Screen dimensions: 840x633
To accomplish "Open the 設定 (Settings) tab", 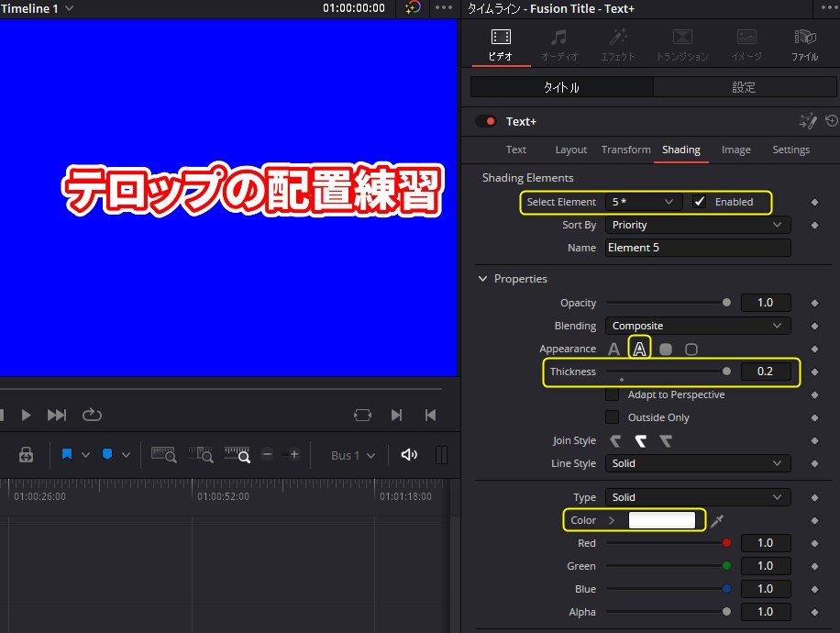I will [745, 87].
